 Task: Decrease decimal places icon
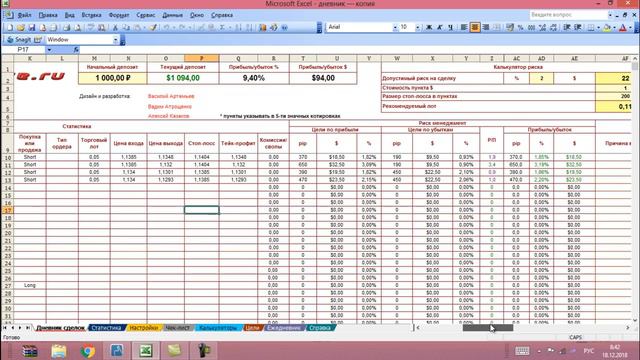coord(553,27)
